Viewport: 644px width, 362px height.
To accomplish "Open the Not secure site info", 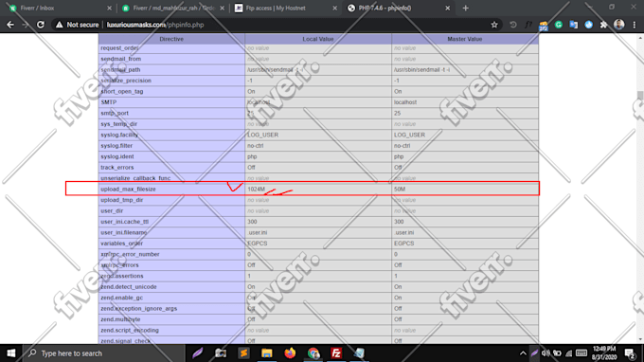I will coord(78,25).
